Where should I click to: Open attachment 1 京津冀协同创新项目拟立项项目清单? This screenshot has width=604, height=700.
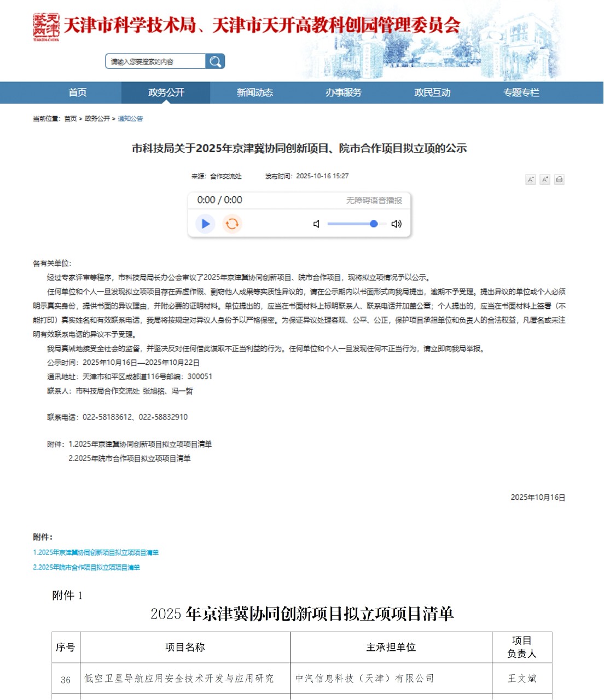tap(96, 552)
